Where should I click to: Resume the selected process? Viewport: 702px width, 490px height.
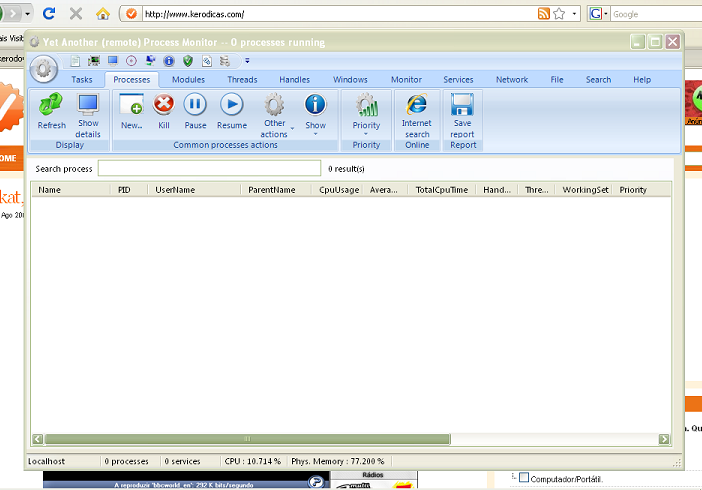pyautogui.click(x=232, y=111)
